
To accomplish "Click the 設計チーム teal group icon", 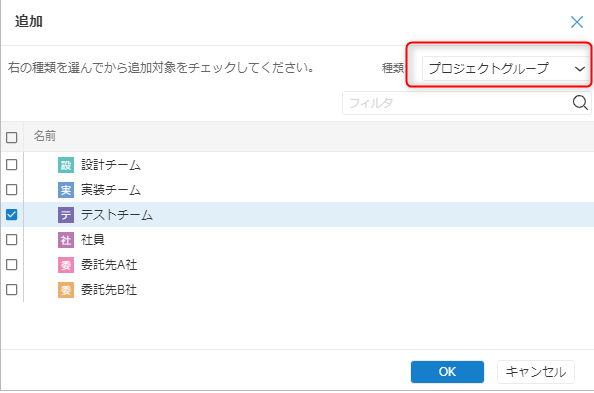I will point(66,165).
